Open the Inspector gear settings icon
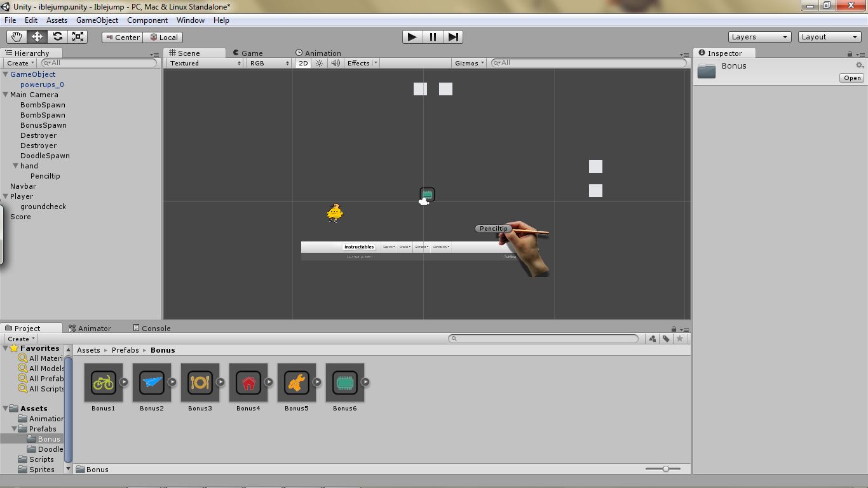 [x=860, y=65]
